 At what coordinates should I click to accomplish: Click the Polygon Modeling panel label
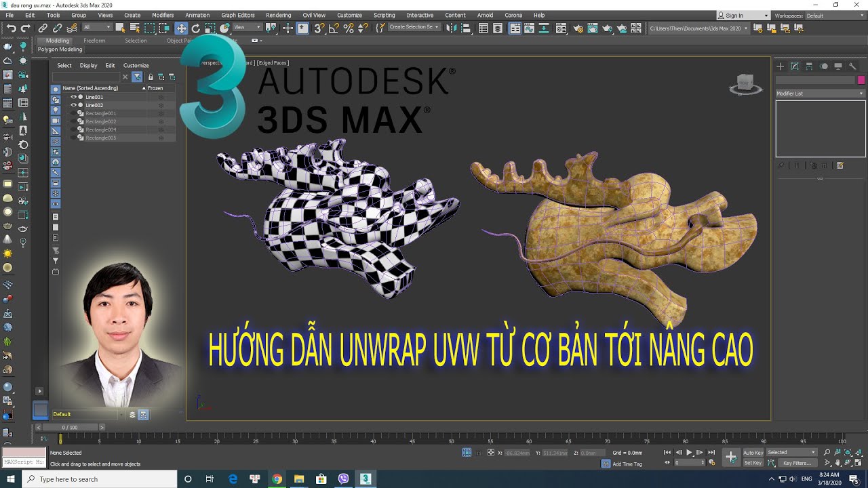[x=60, y=49]
